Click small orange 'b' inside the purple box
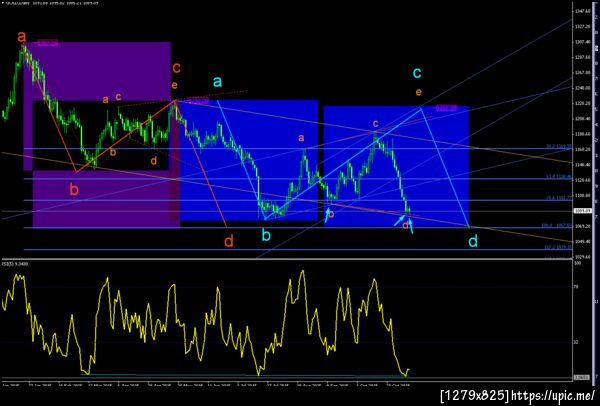The image size is (600, 406). (113, 152)
